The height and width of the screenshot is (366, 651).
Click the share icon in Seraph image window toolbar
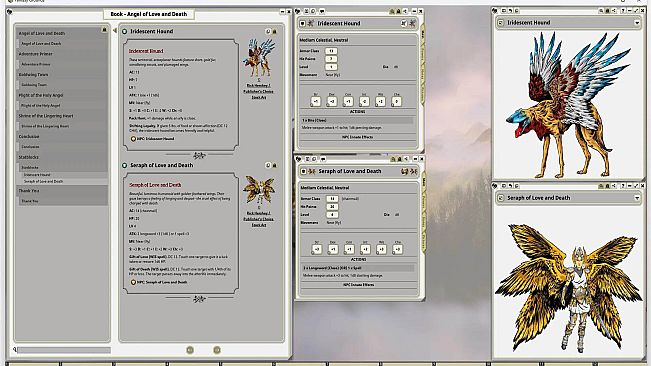(x=614, y=186)
